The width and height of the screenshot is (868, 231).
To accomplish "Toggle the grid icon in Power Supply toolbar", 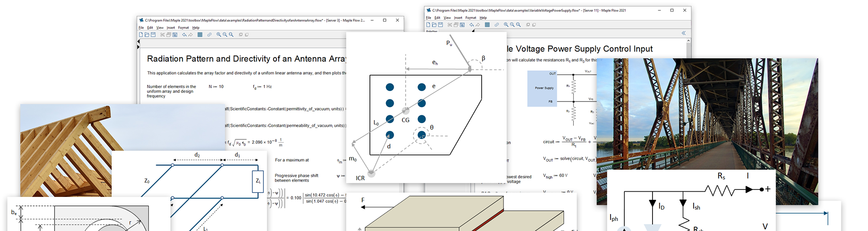I will 487,25.
